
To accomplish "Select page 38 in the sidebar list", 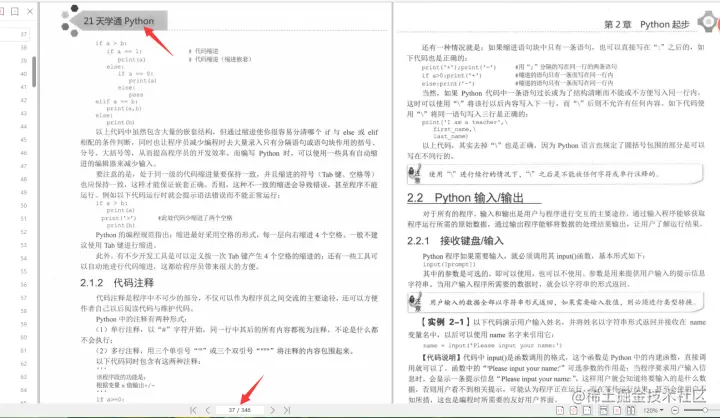I will (x=24, y=47).
